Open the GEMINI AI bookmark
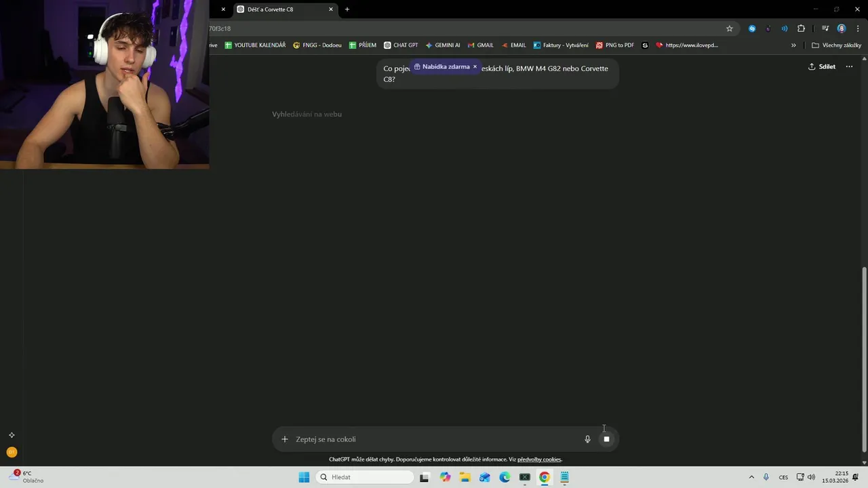The height and width of the screenshot is (488, 868). [x=443, y=45]
